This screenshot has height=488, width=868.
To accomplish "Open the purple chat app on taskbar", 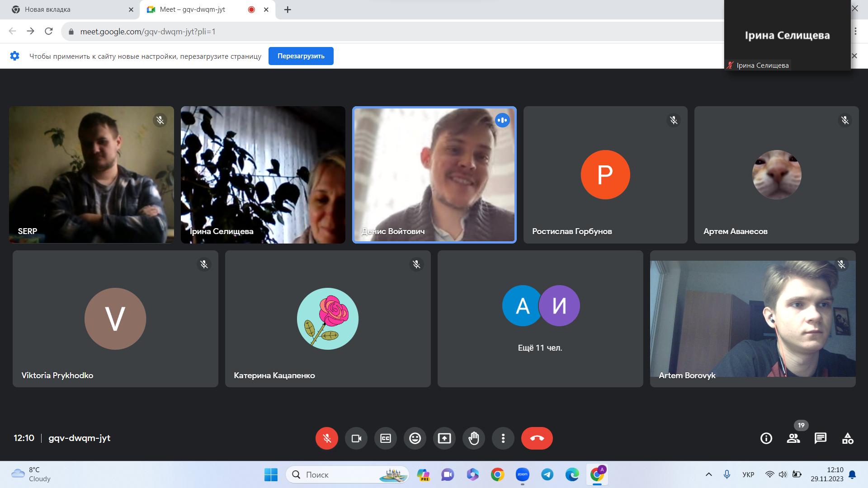I will point(448,474).
